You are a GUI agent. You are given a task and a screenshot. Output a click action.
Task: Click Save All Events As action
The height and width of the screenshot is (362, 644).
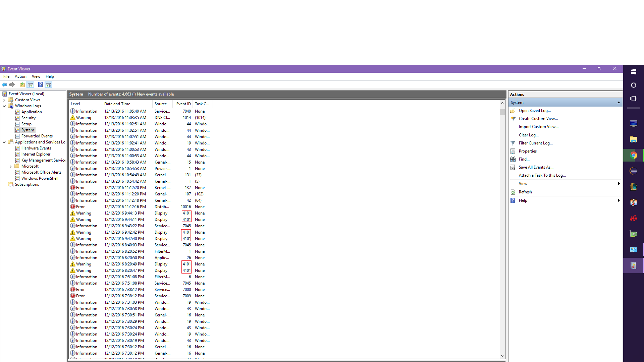point(536,167)
